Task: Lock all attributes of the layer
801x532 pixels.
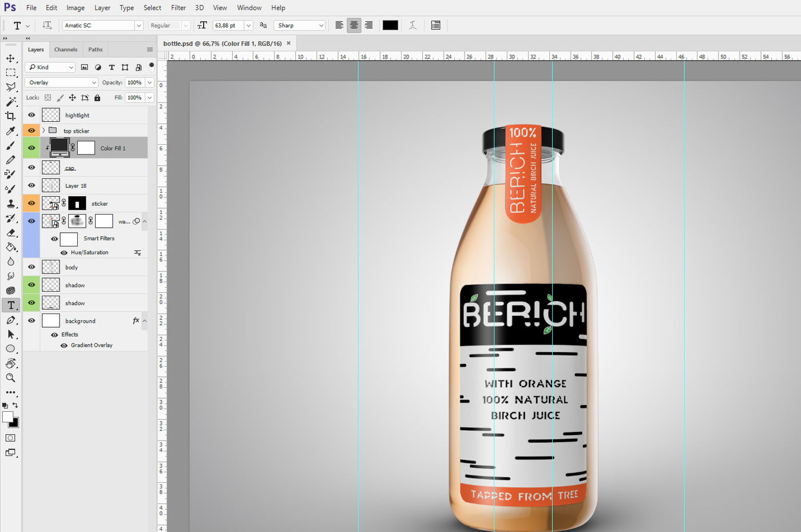Action: click(x=97, y=98)
